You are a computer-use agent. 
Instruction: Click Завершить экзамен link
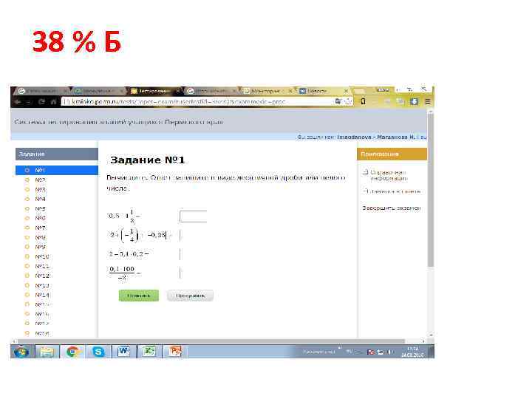pos(392,208)
